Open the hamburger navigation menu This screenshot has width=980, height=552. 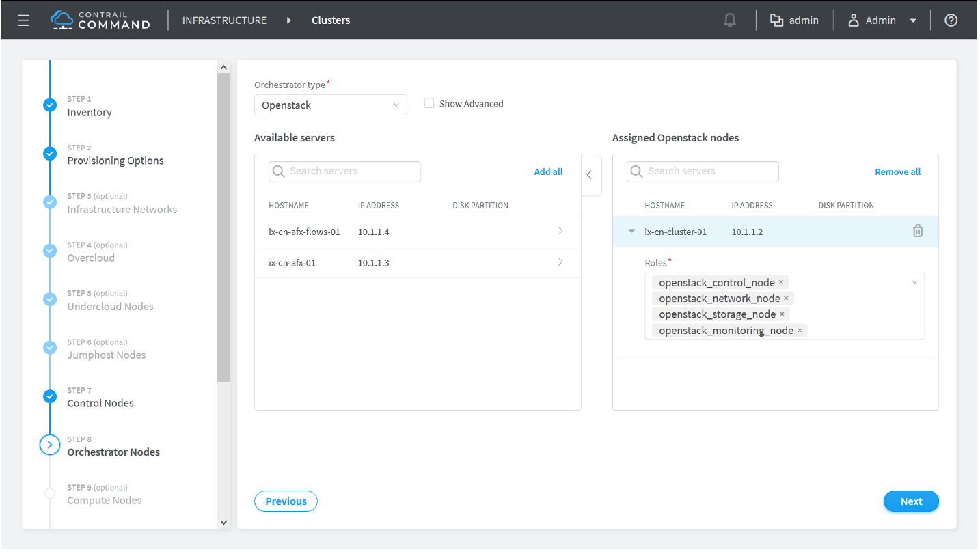[24, 20]
